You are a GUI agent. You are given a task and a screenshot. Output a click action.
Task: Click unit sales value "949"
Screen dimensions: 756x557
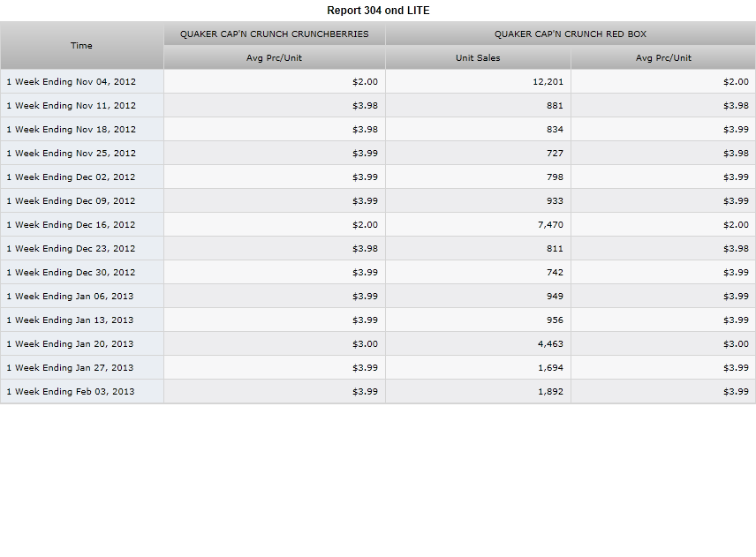click(555, 297)
